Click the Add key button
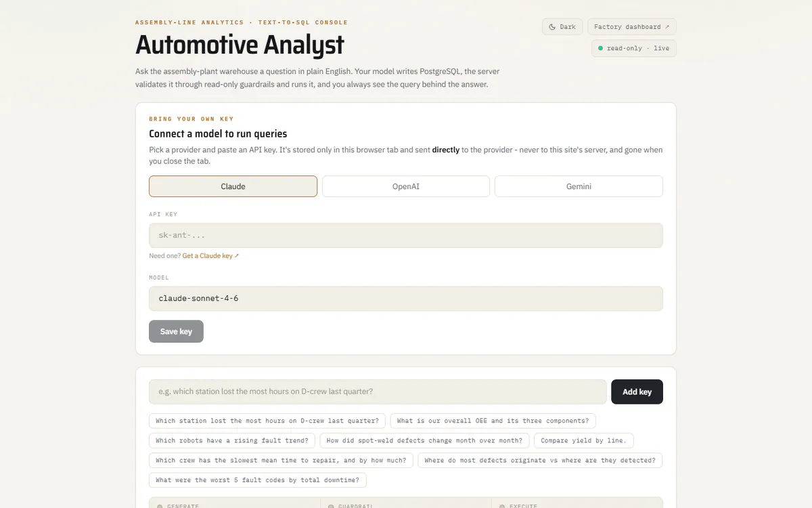Screen dimensions: 812x508 click(637, 391)
